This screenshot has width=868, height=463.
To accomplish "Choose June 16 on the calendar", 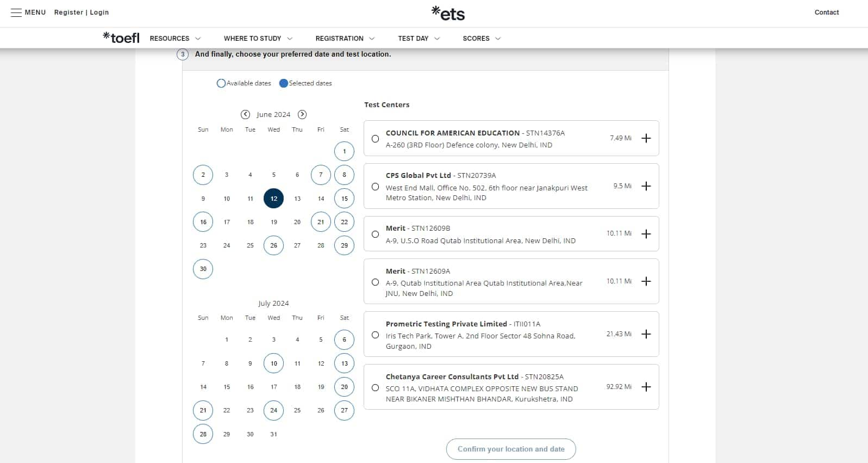I will point(203,222).
